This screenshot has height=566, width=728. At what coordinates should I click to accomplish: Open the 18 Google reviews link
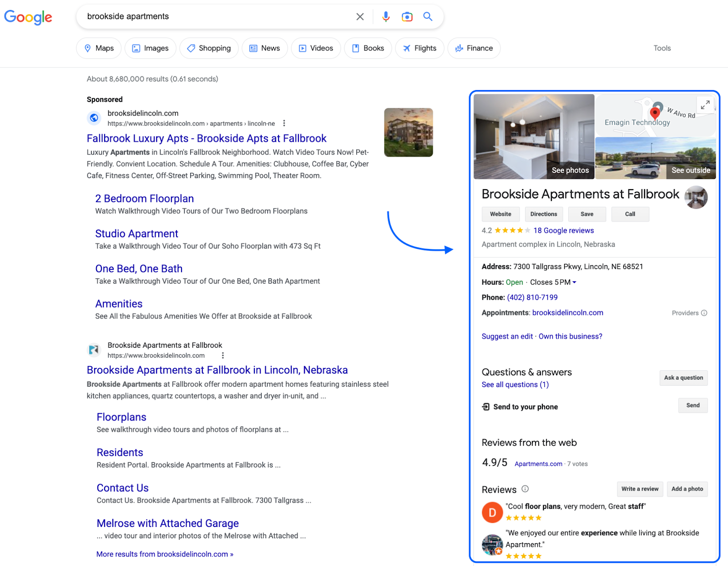564,231
